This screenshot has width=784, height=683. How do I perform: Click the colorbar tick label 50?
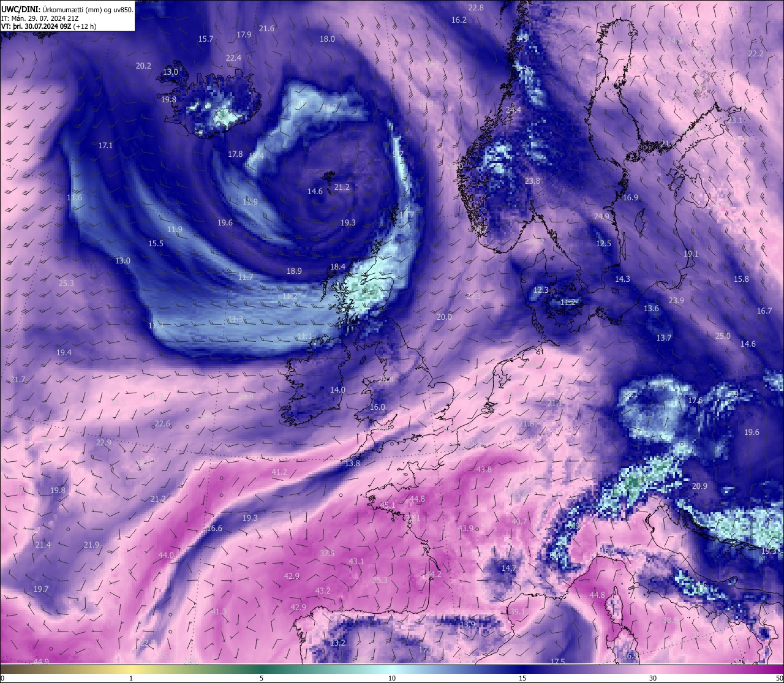(779, 679)
